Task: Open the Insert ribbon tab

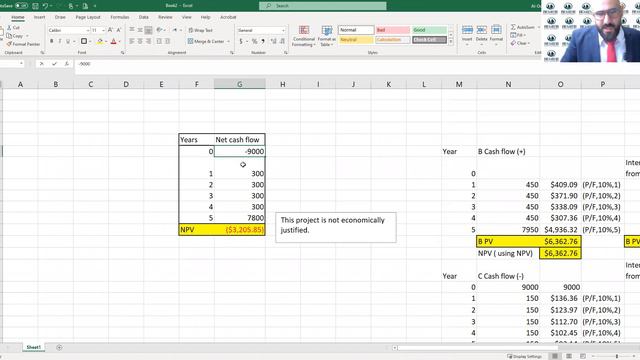Action: [40, 17]
